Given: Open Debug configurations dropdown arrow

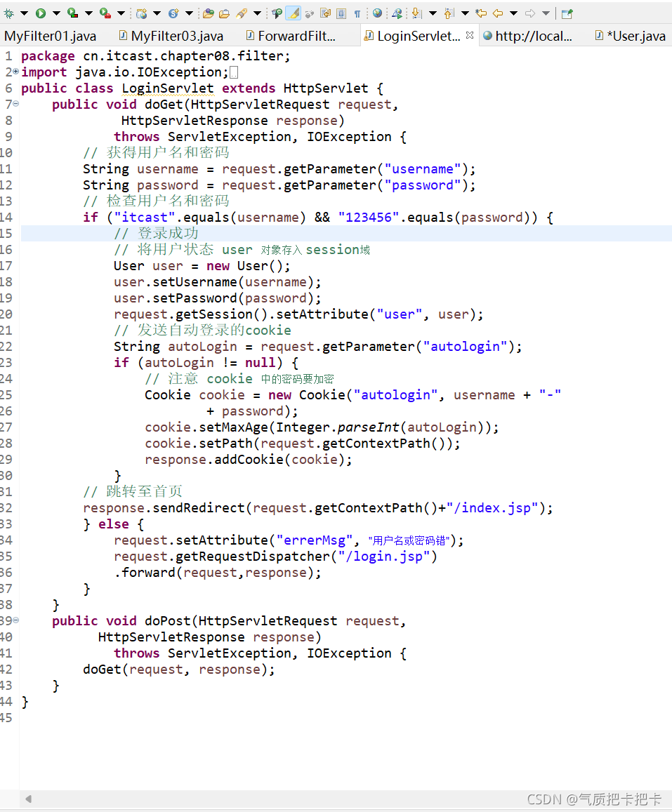Looking at the screenshot, I should [24, 13].
